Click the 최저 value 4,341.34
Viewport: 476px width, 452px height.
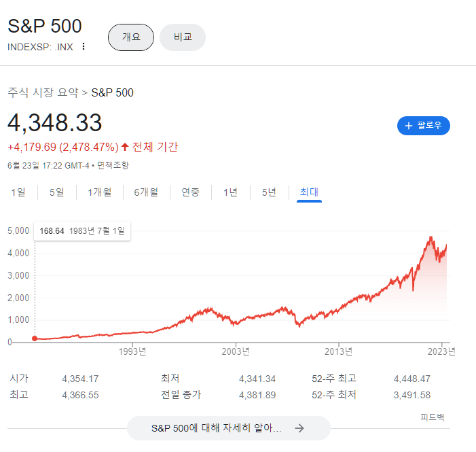point(257,379)
